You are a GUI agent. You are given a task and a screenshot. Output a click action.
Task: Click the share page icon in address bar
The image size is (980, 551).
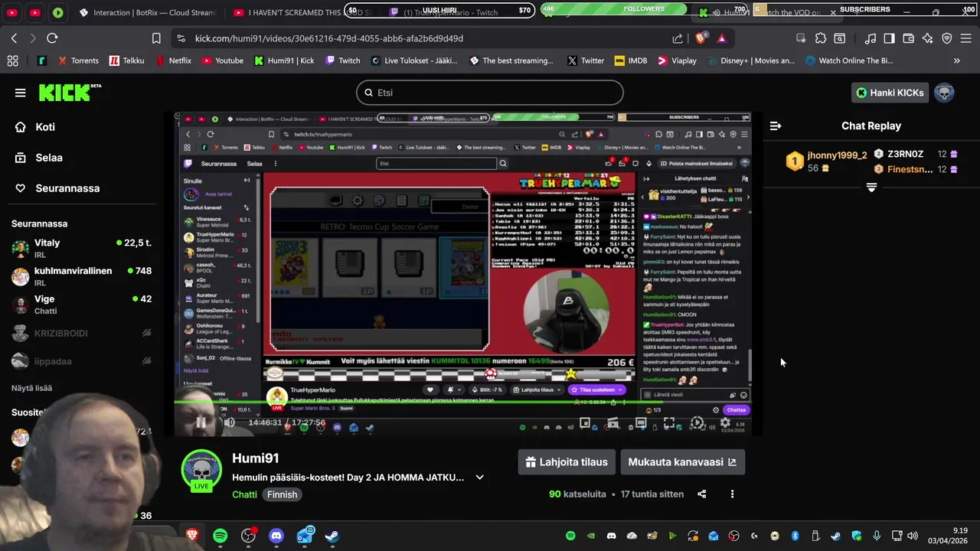678,38
